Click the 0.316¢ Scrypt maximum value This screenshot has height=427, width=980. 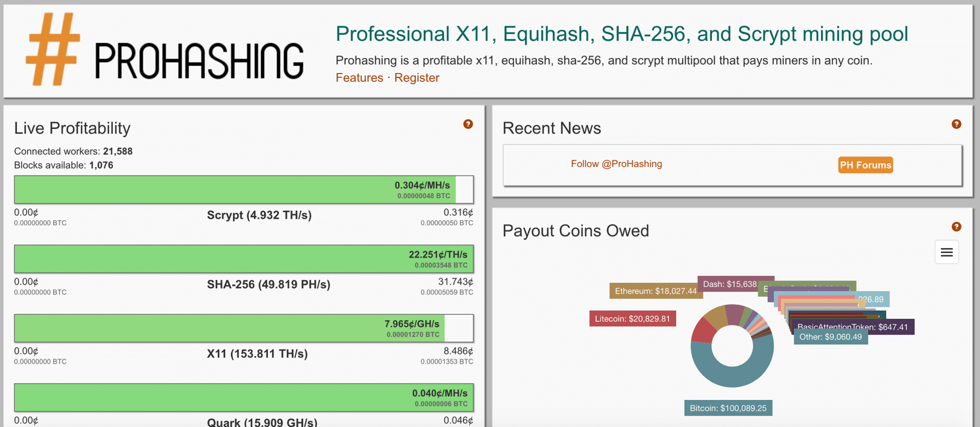click(x=458, y=212)
